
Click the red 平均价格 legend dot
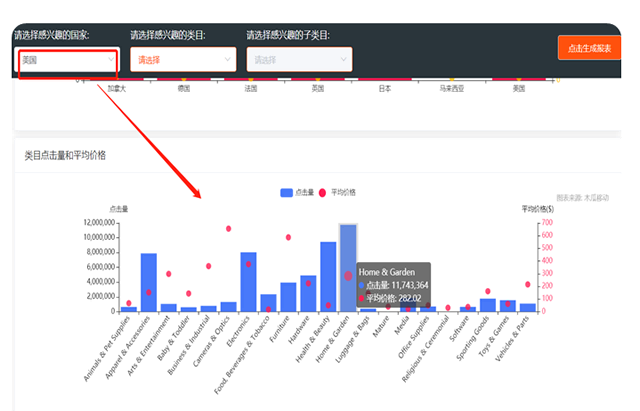[x=323, y=192]
